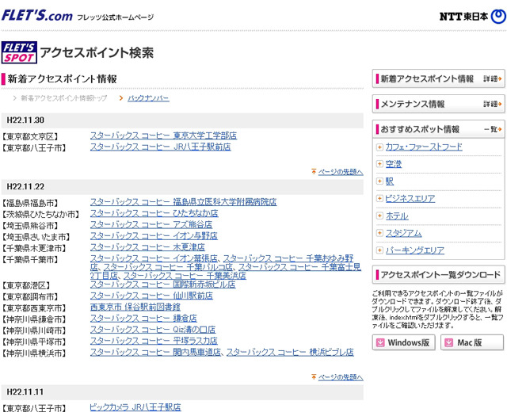507x420 pixels.
Task: Open ビックカメラ JR八王子駅店 link
Action: tap(135, 407)
